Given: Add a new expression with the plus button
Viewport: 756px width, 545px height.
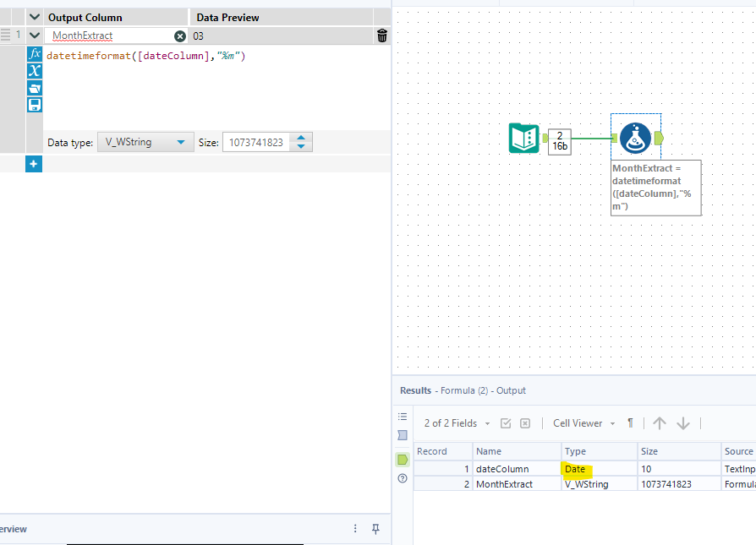Looking at the screenshot, I should pyautogui.click(x=33, y=164).
